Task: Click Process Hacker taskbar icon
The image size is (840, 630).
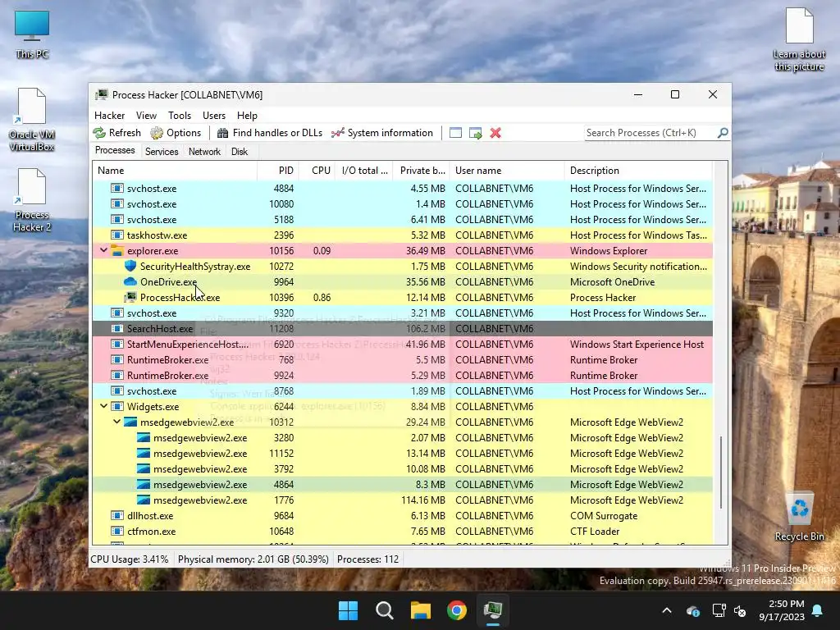Action: (492, 610)
